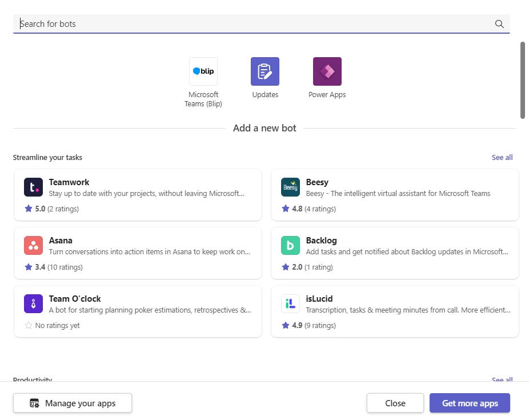Click the 'No ratings yet' text
This screenshot has height=420, width=529.
(57, 326)
